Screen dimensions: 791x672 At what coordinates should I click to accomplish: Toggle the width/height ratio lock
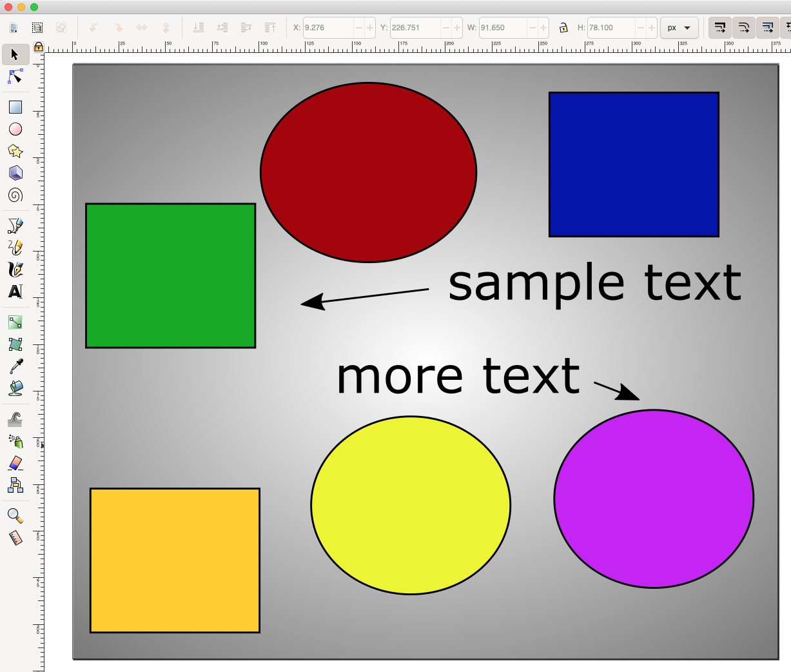click(x=563, y=28)
